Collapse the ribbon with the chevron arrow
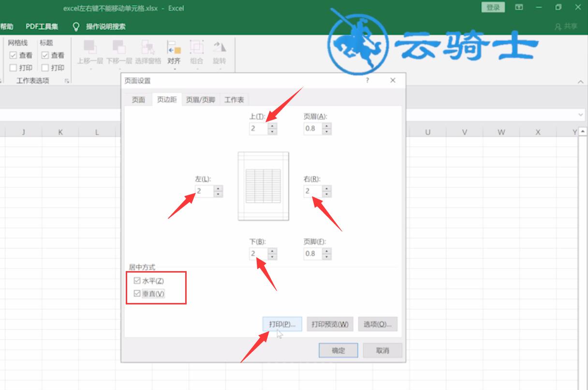This screenshot has height=390, width=588. [x=581, y=82]
